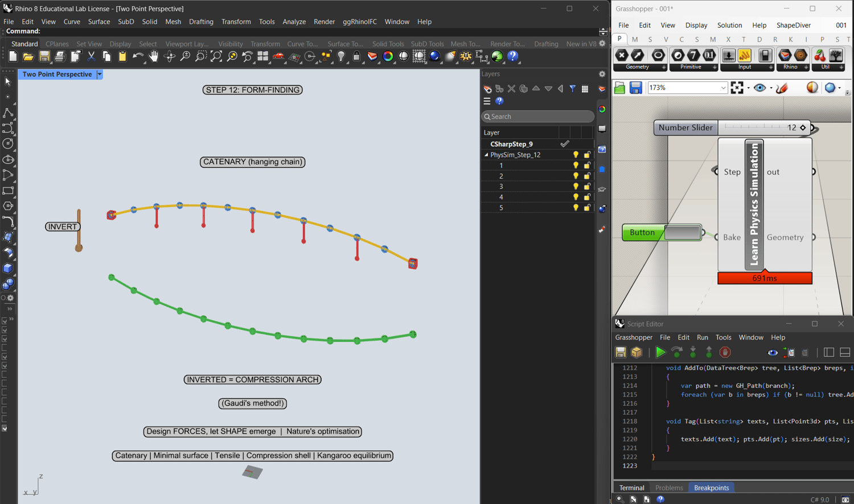Click the padlock Lock objects icon
The height and width of the screenshot is (504, 854).
tap(357, 56)
